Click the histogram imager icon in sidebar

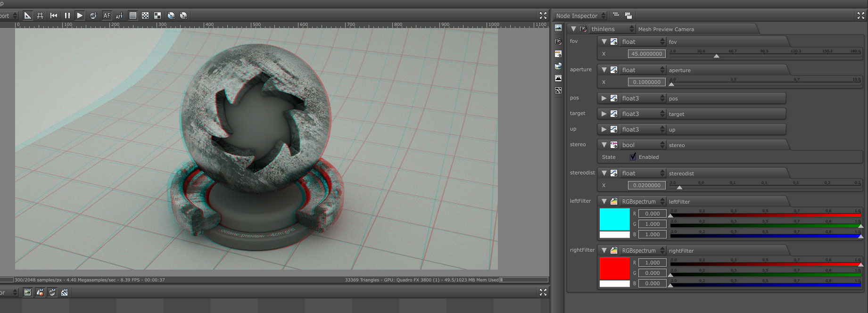[558, 78]
